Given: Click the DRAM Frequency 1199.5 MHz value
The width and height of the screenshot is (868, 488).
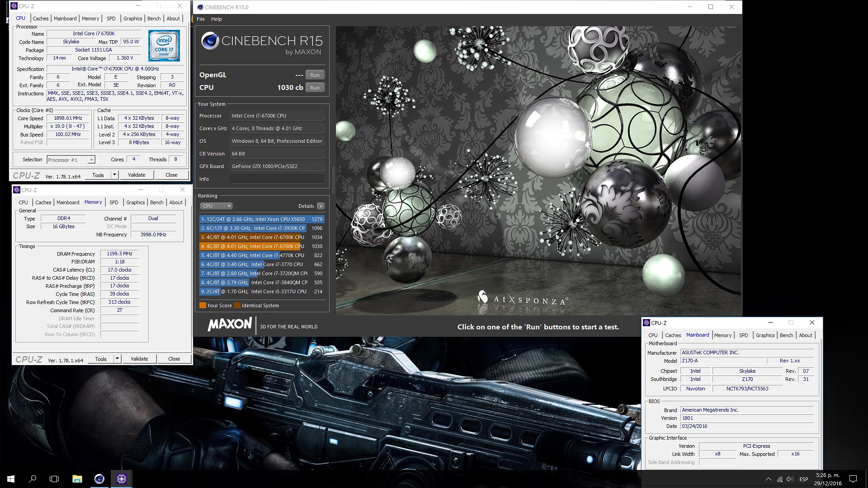Looking at the screenshot, I should pos(119,254).
